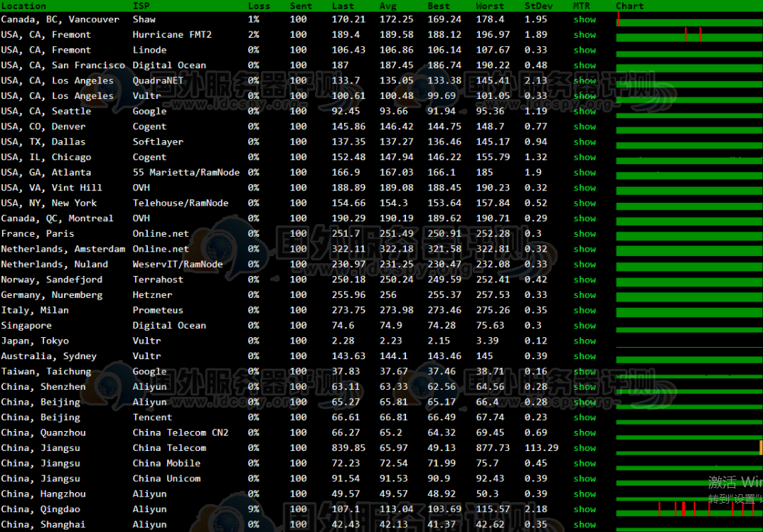Image resolution: width=763 pixels, height=532 pixels.
Task: Show MTR for the Hetzner Nuremberg row
Action: [585, 295]
